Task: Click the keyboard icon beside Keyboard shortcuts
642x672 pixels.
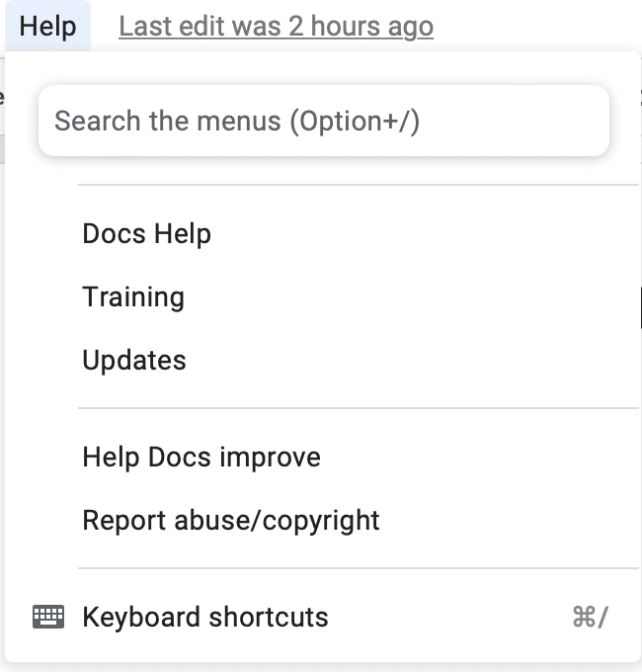Action: [x=48, y=617]
